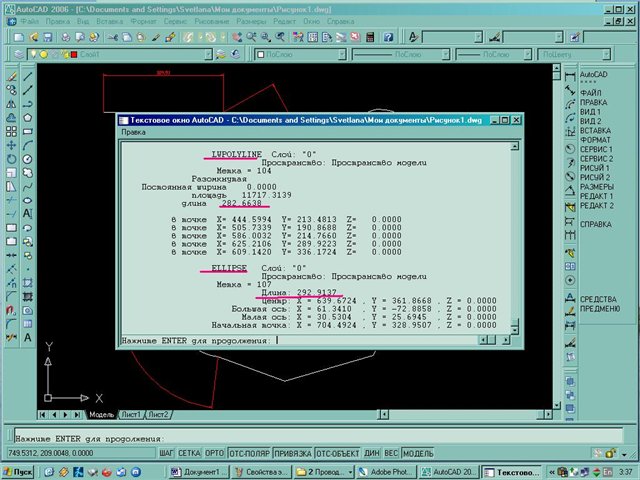The height and width of the screenshot is (480, 640).
Task: Select the Circle drawing tool
Action: (x=28, y=158)
